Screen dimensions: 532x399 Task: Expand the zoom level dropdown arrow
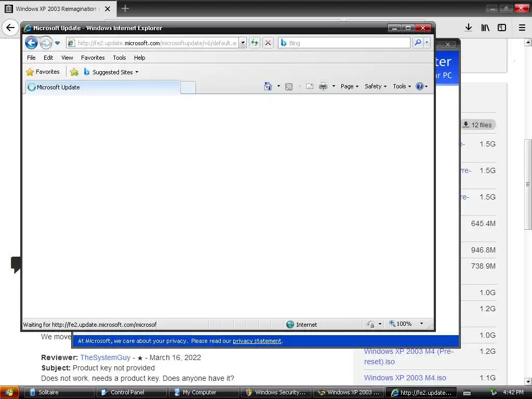tap(421, 324)
